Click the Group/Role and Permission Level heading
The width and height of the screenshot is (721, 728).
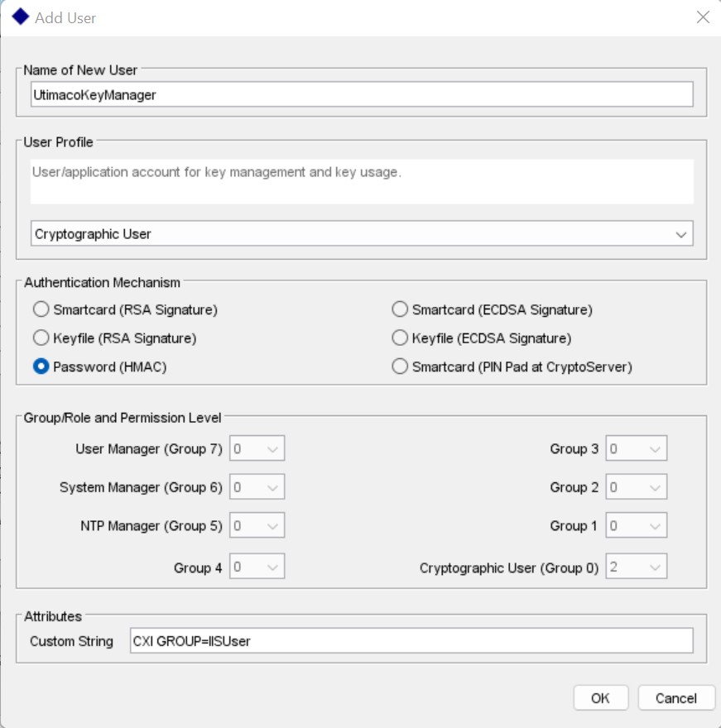pos(123,418)
